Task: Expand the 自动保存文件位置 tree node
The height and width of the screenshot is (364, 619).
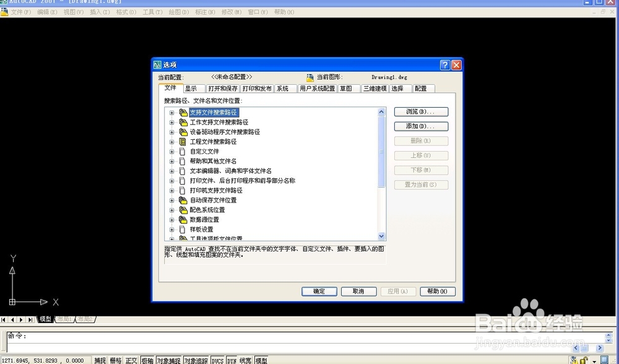Action: 171,200
